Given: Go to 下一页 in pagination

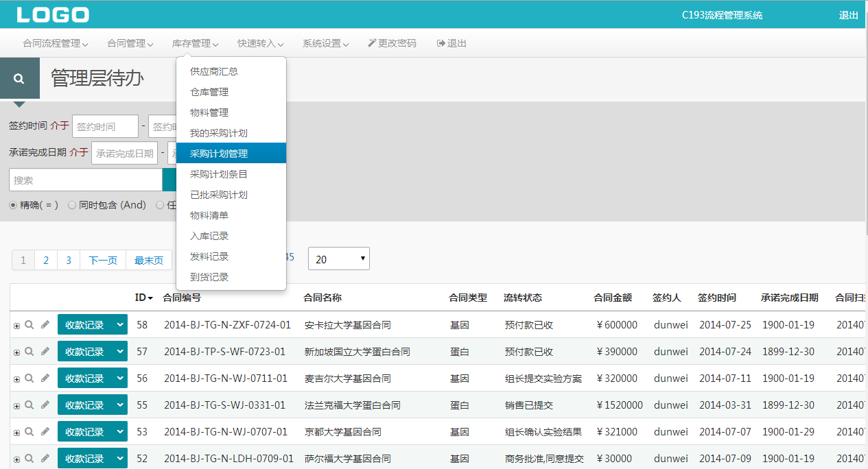Looking at the screenshot, I should (103, 260).
